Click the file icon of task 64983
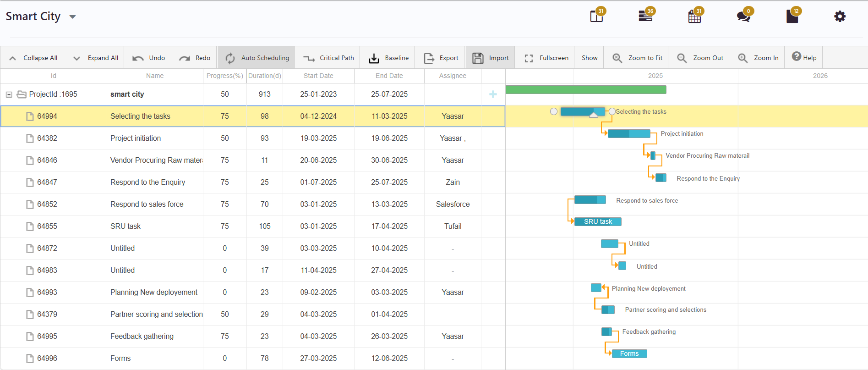 click(30, 271)
